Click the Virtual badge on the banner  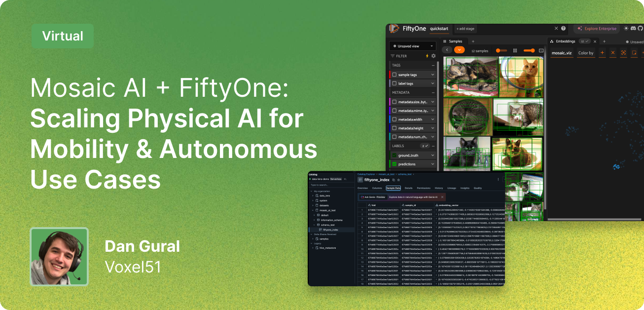point(62,36)
